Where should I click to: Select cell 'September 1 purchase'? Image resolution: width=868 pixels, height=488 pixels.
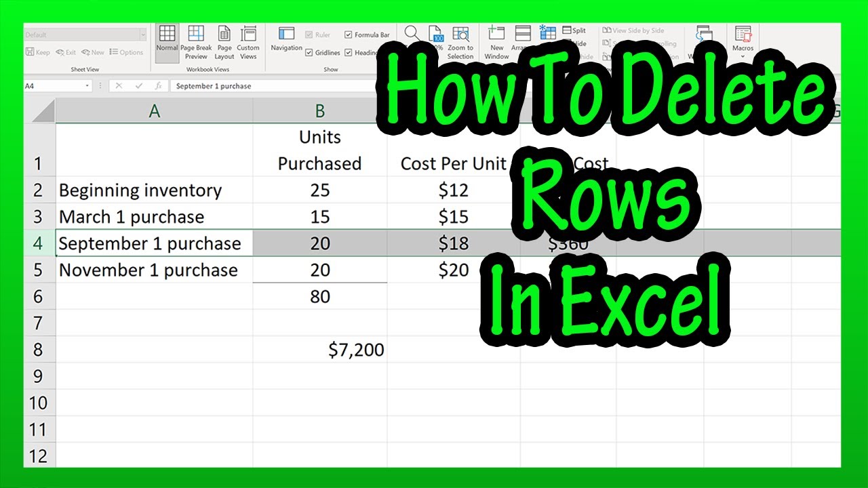tap(154, 243)
